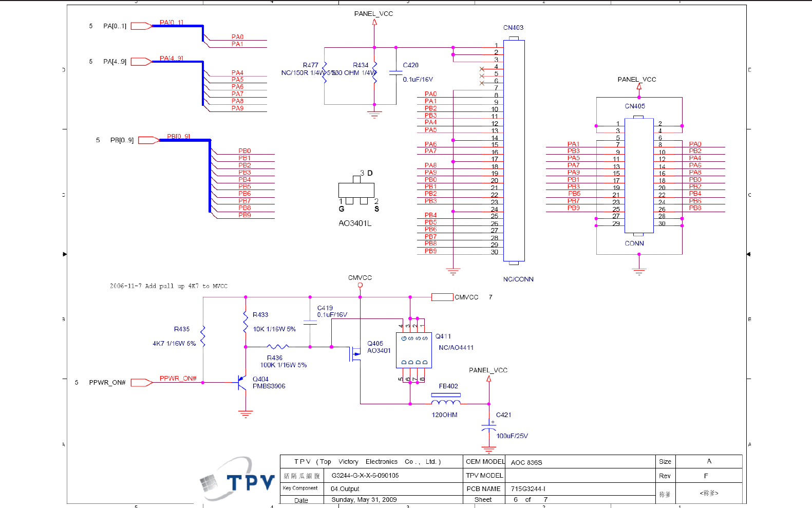The height and width of the screenshot is (508, 812).
Task: Click the PANEL_VCC label above CN405
Action: coord(637,80)
